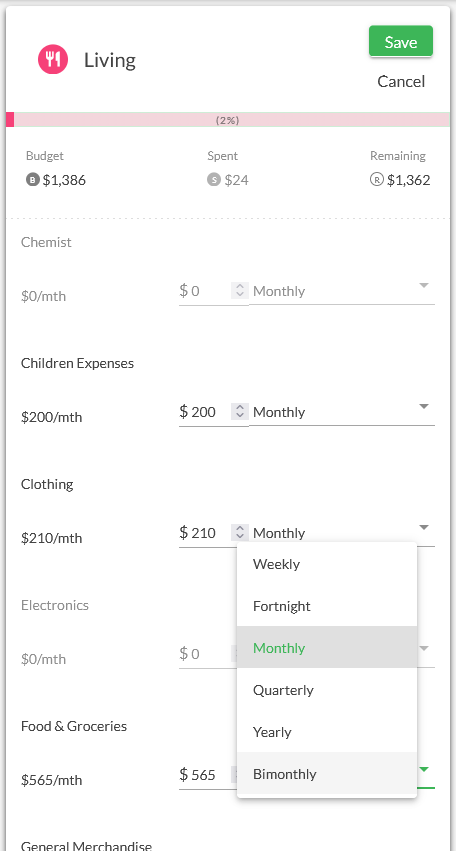Click the Clothing amount stepper arrows

click(x=239, y=532)
